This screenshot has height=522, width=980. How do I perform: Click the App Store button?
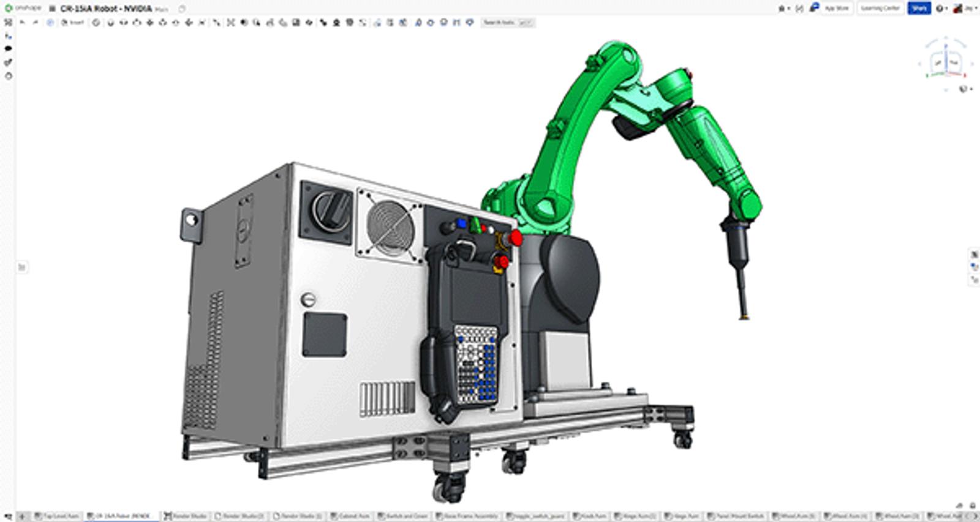(837, 9)
